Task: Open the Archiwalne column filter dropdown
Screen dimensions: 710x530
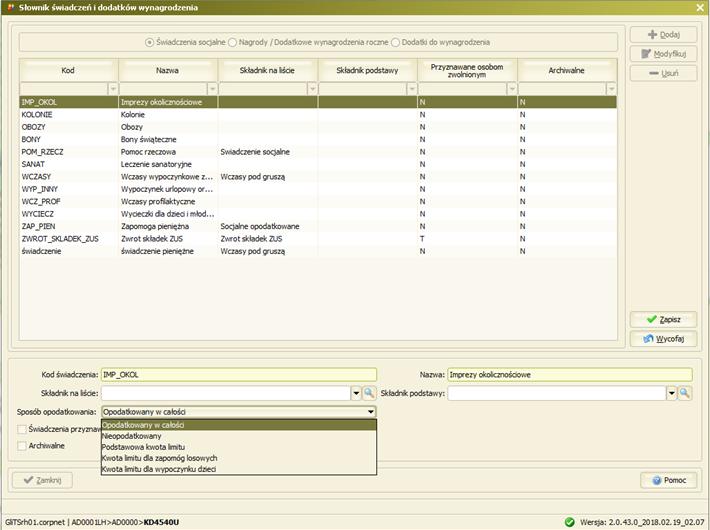Action: 611,88
